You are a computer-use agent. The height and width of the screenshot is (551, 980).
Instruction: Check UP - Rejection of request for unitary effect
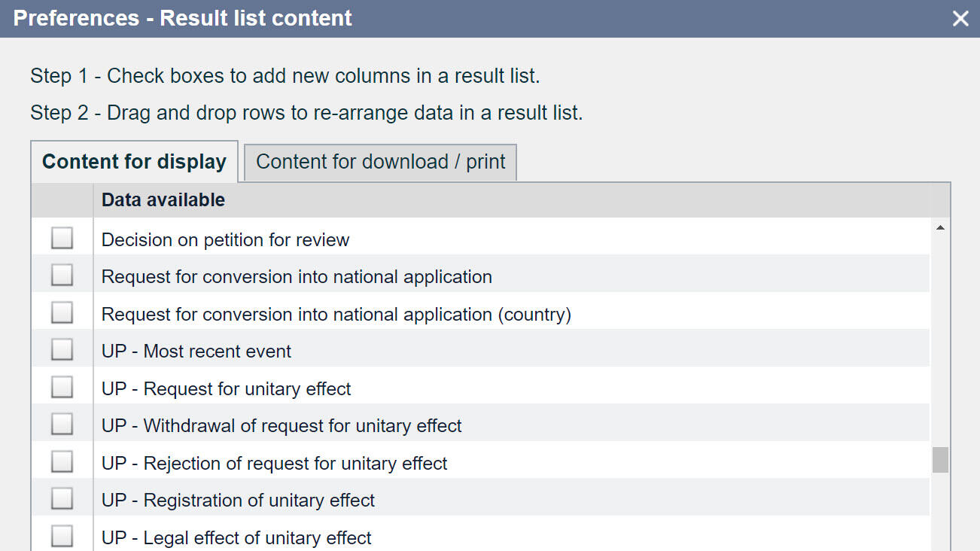coord(62,462)
